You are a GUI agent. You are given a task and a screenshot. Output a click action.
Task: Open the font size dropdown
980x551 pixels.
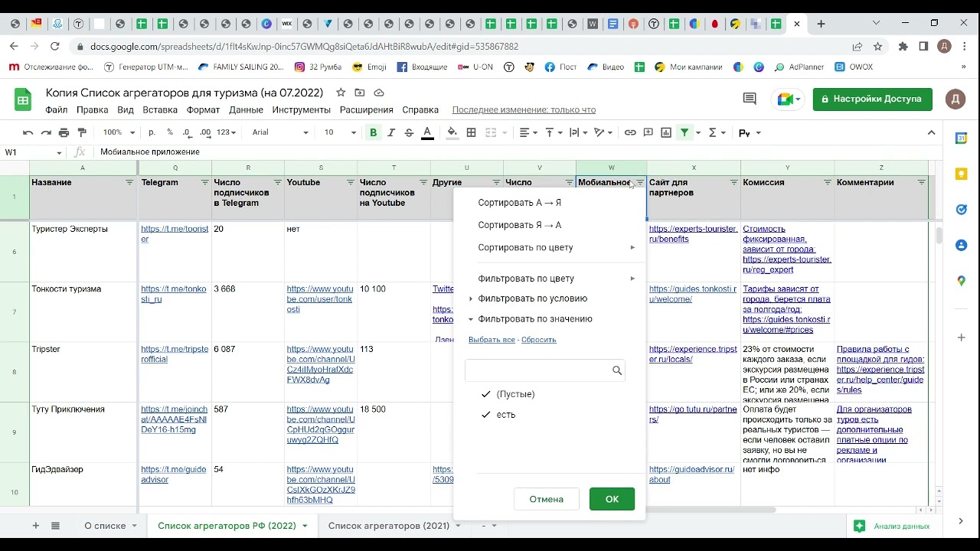pyautogui.click(x=340, y=132)
